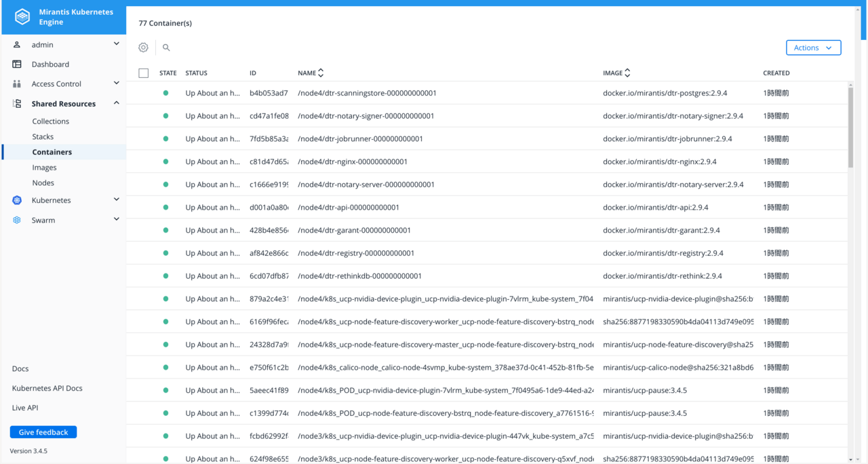Open the Actions dropdown
868x464 pixels.
[814, 47]
